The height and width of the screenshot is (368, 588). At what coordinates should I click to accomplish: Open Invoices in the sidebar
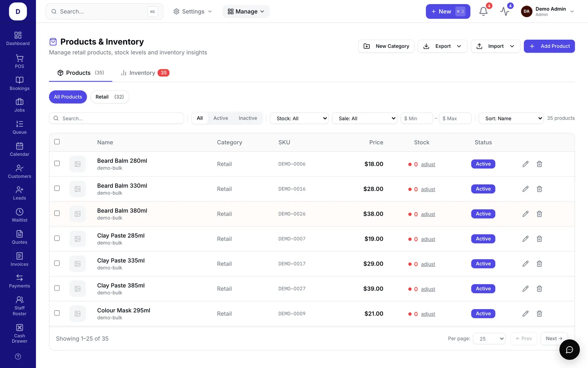19,259
